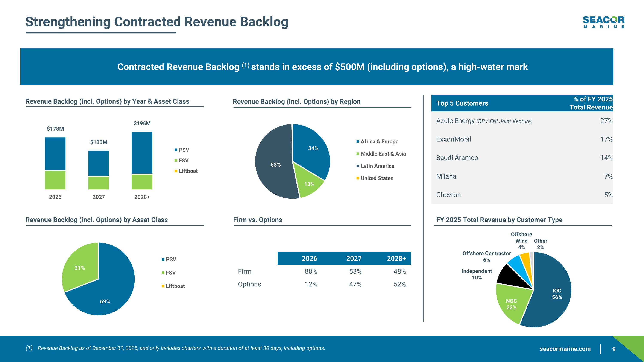Screen dimensions: 644x362
Task: Click the 2026 bar's $178M label
Action: 55,129
